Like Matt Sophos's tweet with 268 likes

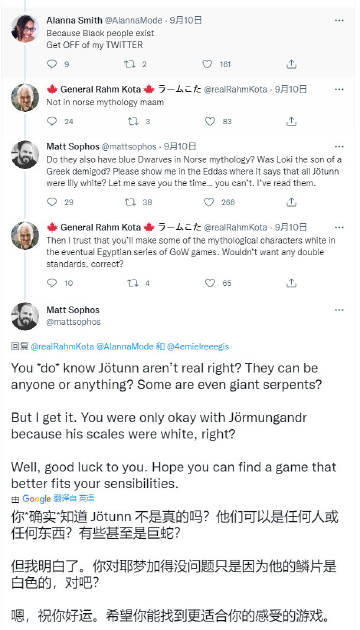[x=209, y=202]
